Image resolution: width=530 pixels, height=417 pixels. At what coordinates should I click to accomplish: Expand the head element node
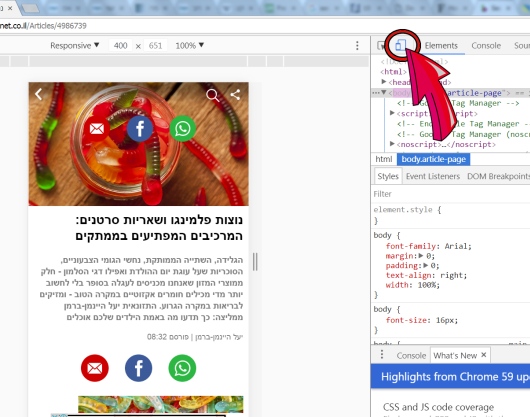point(384,81)
